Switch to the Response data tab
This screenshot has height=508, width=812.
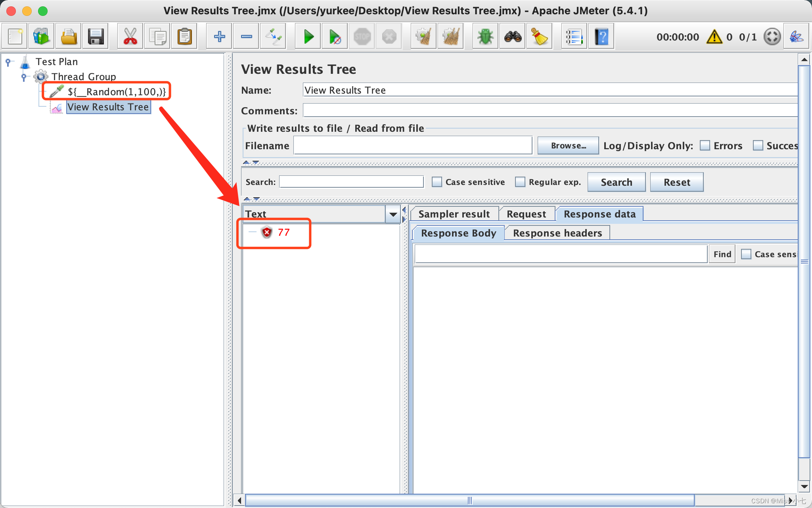[599, 214]
